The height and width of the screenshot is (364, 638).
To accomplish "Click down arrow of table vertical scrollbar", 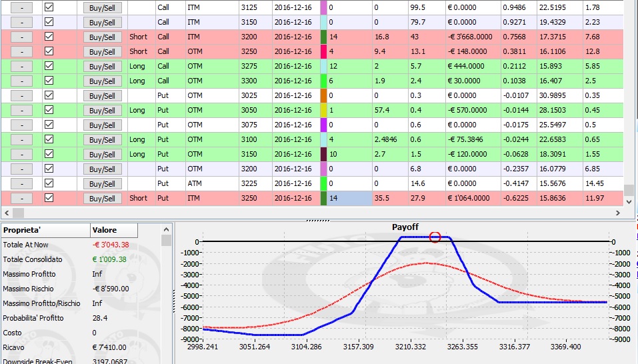I will tap(629, 201).
